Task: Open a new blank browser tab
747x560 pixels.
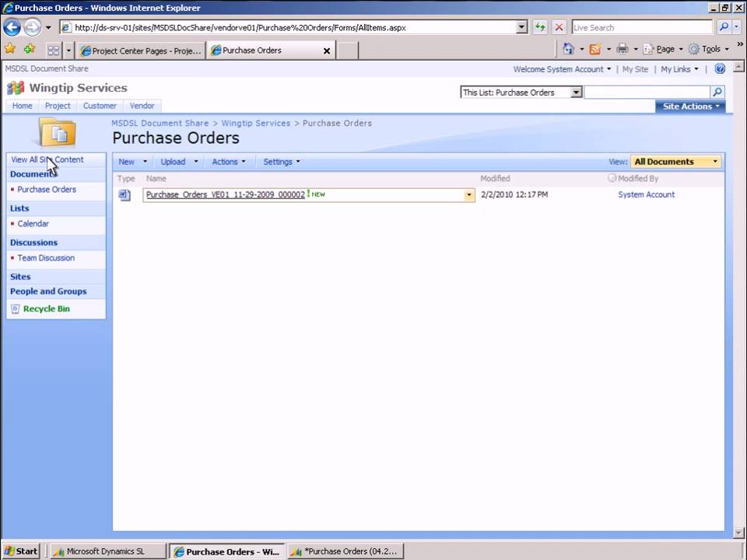Action: tap(348, 51)
